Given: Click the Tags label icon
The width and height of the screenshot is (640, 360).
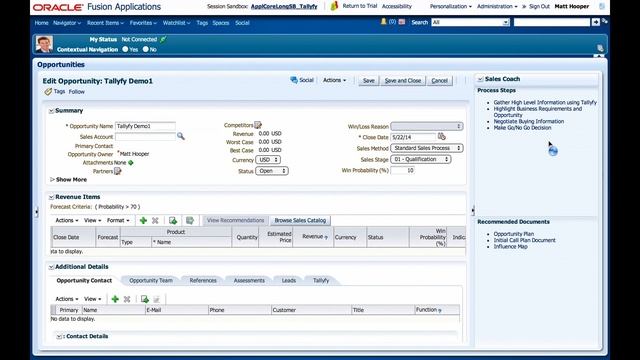Looking at the screenshot, I should pyautogui.click(x=48, y=91).
